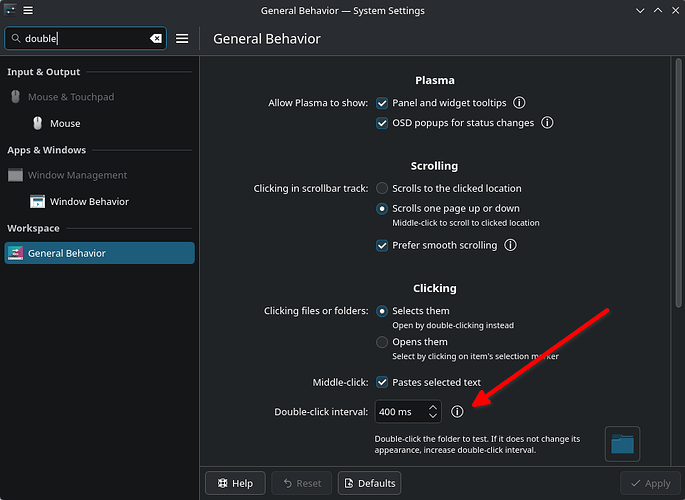
Task: Uncheck Panel and widget tooltips
Action: pos(382,103)
